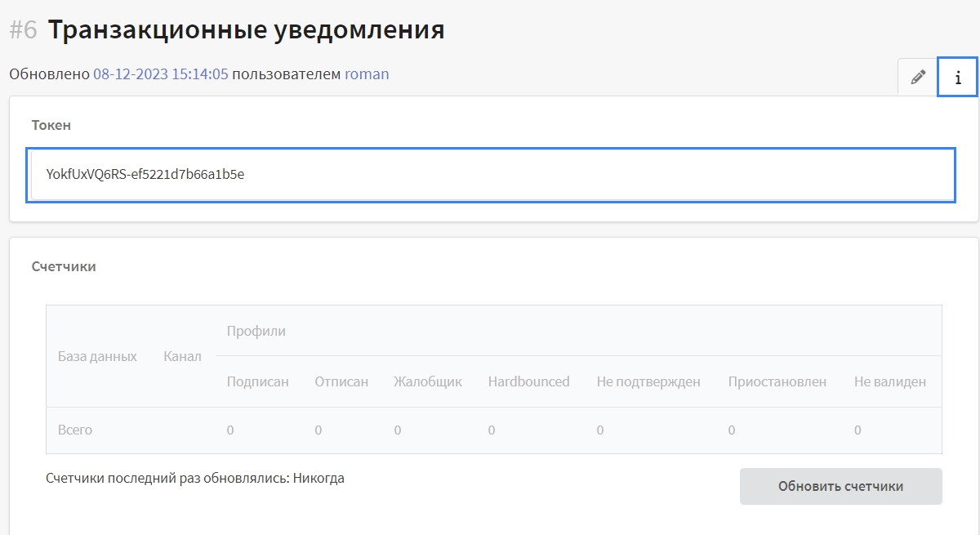Click the База данных column header

pyautogui.click(x=97, y=356)
